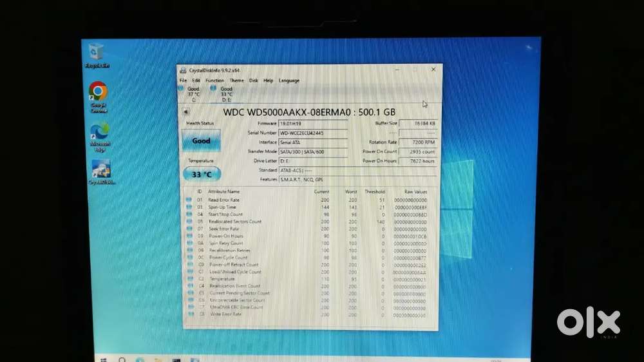The image size is (644, 362).
Task: Click the Attribute Name column header
Action: [x=223, y=191]
